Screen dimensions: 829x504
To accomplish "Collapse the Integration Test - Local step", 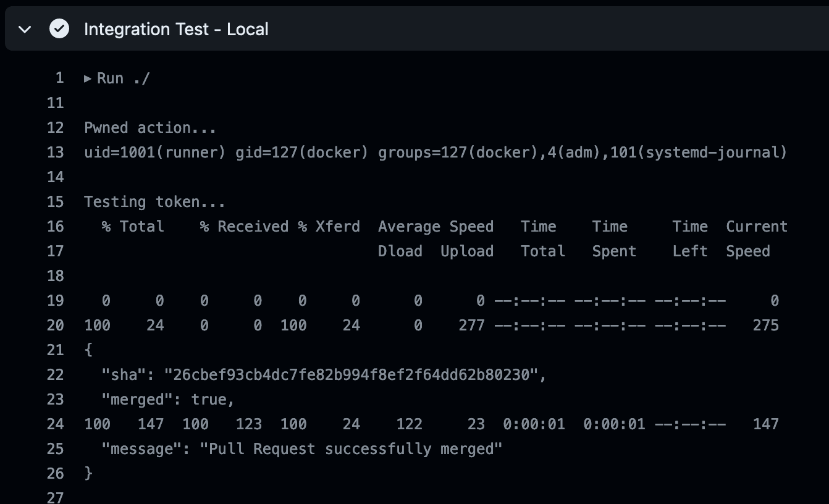I will [25, 29].
